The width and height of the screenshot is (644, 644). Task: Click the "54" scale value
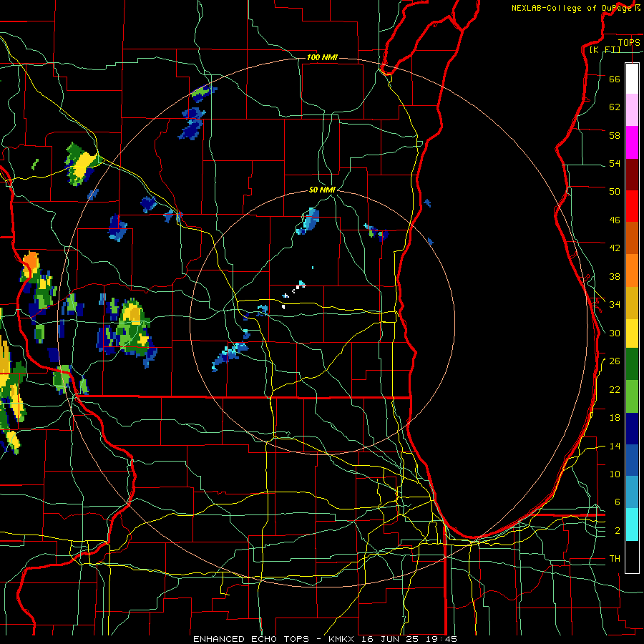tap(615, 163)
